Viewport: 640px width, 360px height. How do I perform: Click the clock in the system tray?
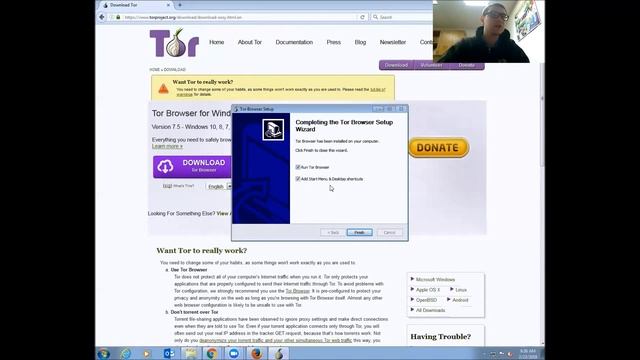tap(527, 353)
